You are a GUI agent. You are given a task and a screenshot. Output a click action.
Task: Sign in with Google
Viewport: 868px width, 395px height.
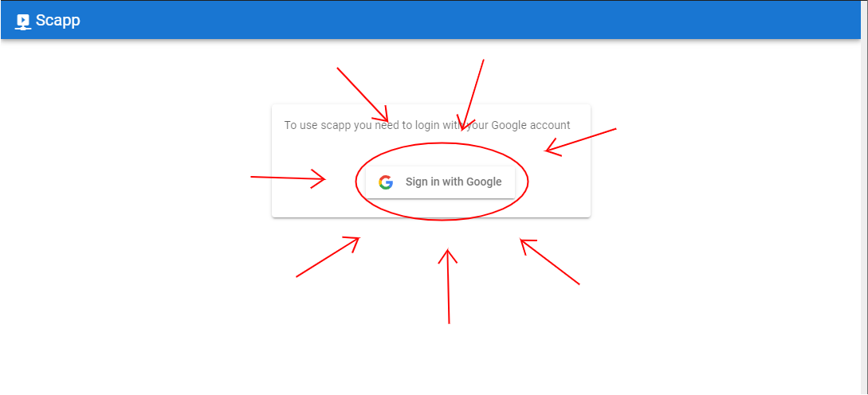tap(440, 182)
